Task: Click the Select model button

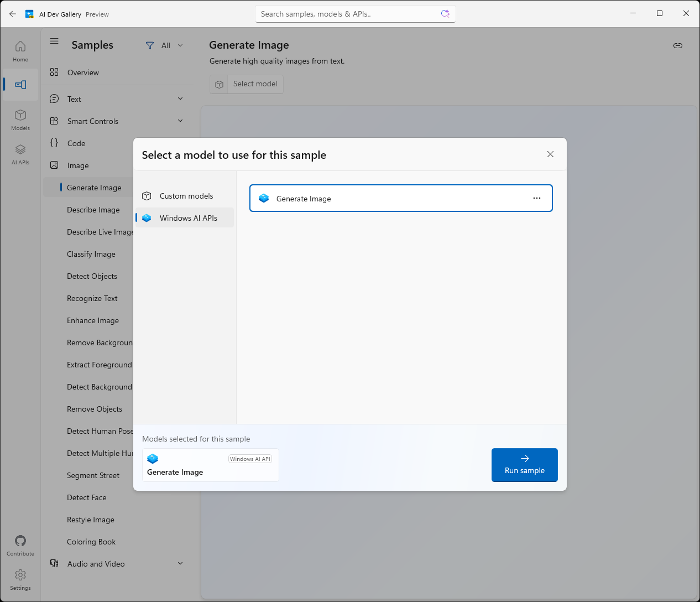Action: point(247,84)
